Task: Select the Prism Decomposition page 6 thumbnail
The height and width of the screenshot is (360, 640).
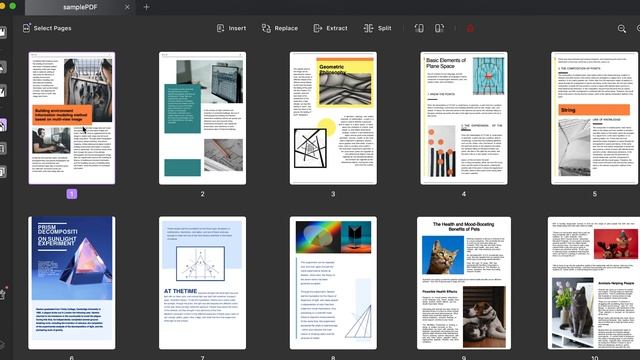Action: click(72, 283)
